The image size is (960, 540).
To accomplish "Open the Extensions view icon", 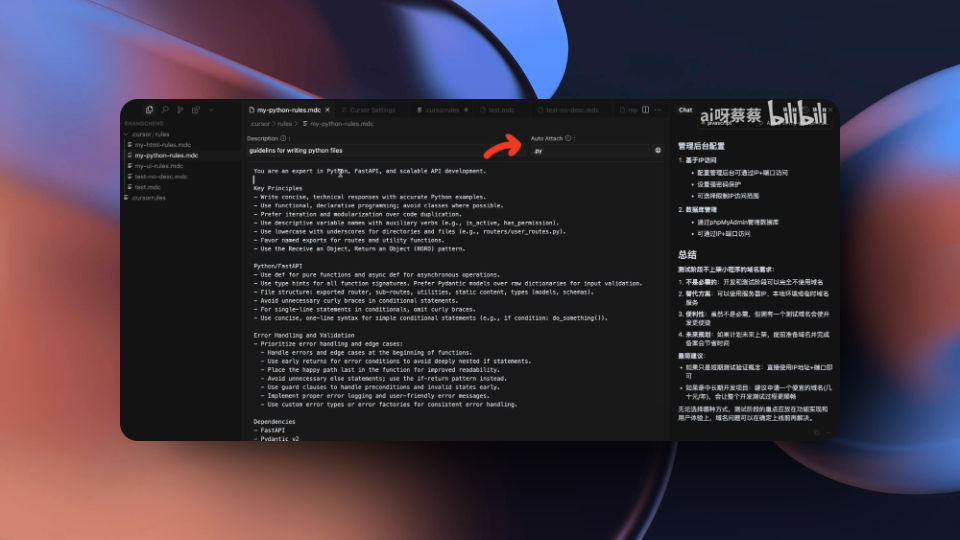I will coord(196,110).
